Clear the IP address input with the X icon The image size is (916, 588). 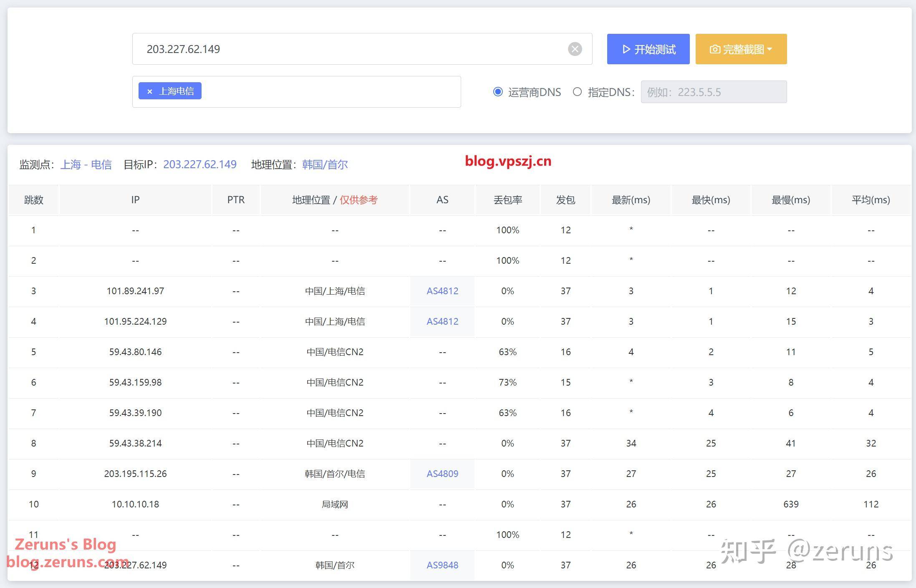575,49
